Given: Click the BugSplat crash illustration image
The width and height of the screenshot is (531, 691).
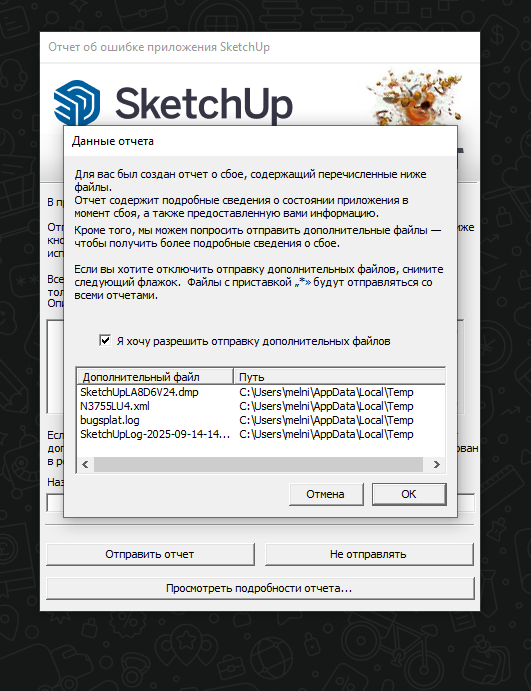Looking at the screenshot, I should (414, 97).
